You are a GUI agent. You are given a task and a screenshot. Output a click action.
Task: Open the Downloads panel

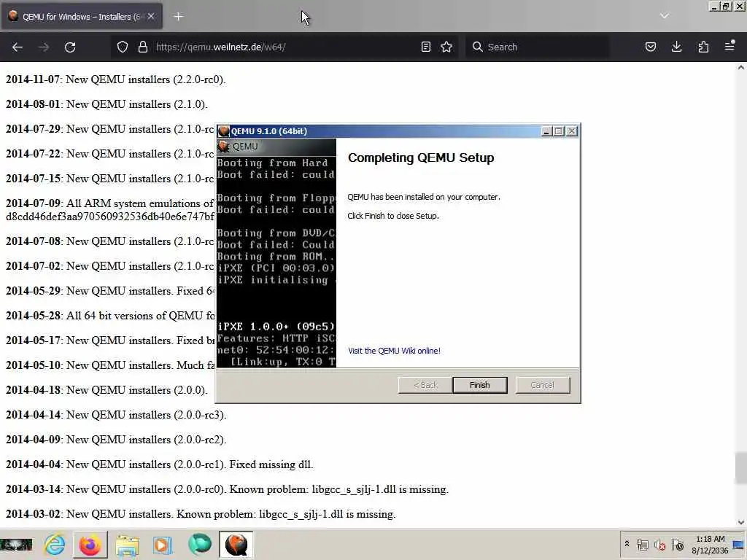tap(676, 47)
